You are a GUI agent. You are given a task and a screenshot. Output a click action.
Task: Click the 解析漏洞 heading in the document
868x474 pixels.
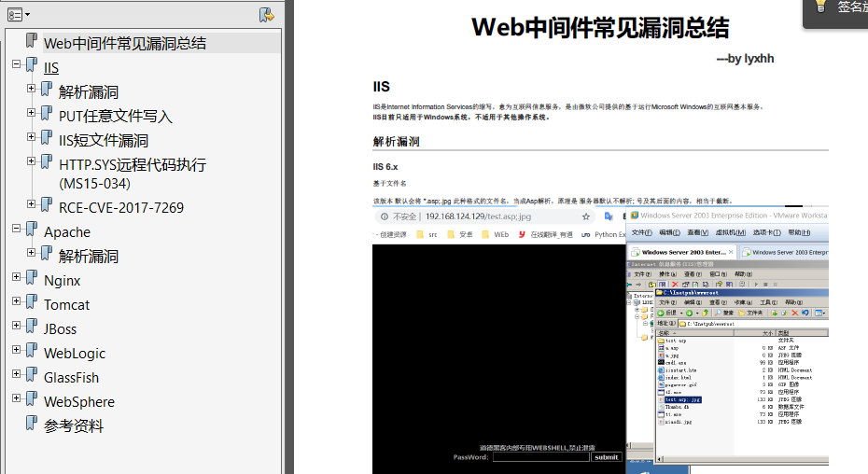click(x=397, y=141)
